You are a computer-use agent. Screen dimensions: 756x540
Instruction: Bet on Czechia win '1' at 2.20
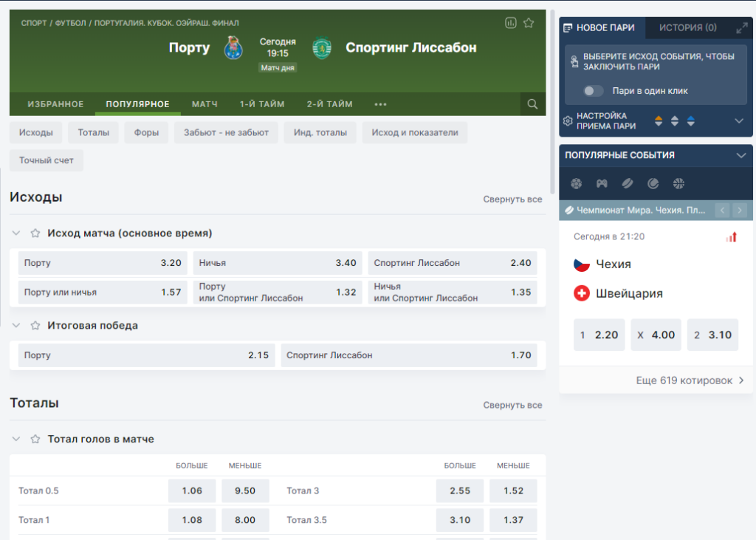pos(599,335)
